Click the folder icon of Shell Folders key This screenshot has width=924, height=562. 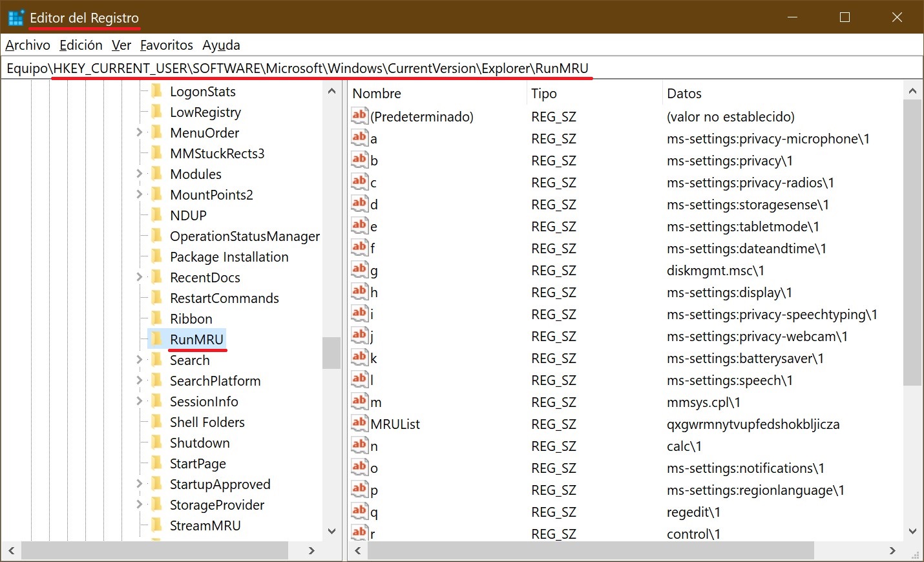click(156, 421)
